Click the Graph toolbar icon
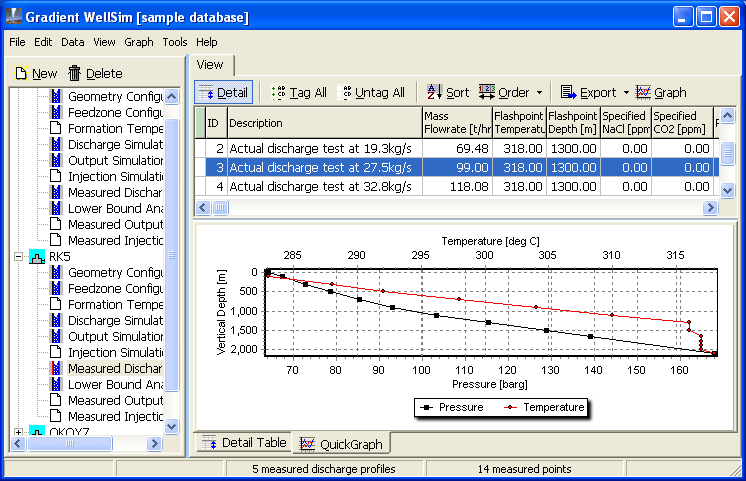This screenshot has height=481, width=746. tap(644, 92)
